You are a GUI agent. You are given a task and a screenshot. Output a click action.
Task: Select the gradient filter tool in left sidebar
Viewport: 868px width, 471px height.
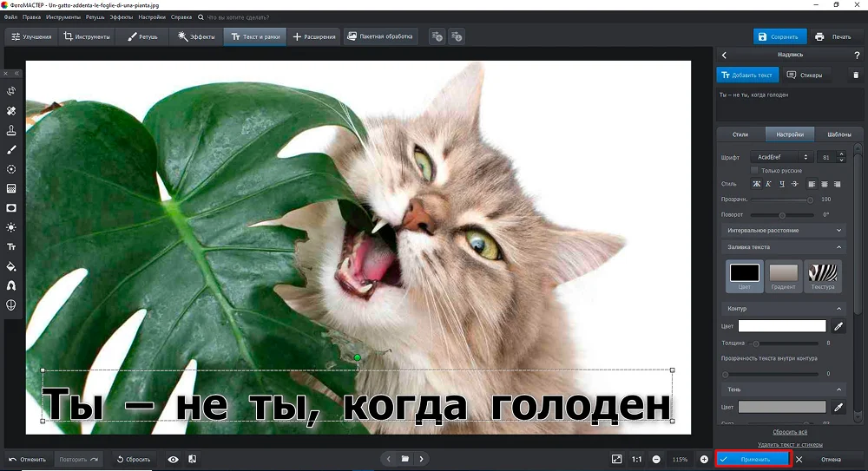tap(11, 189)
